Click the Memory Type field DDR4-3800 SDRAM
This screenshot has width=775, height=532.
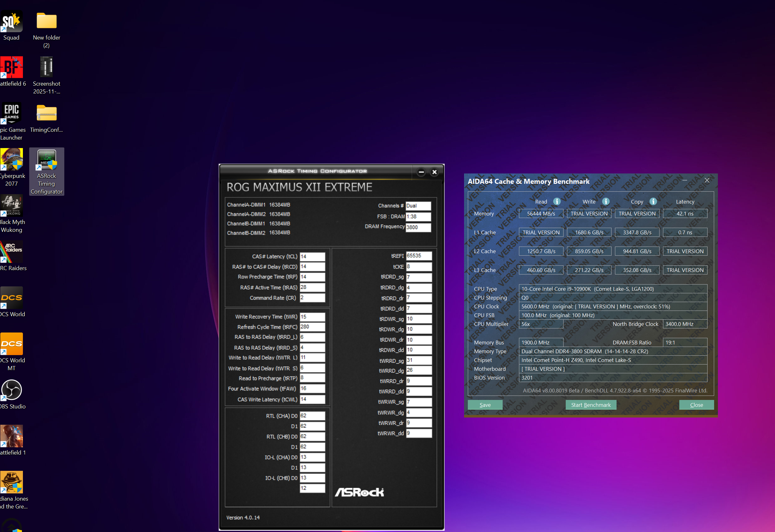(613, 351)
